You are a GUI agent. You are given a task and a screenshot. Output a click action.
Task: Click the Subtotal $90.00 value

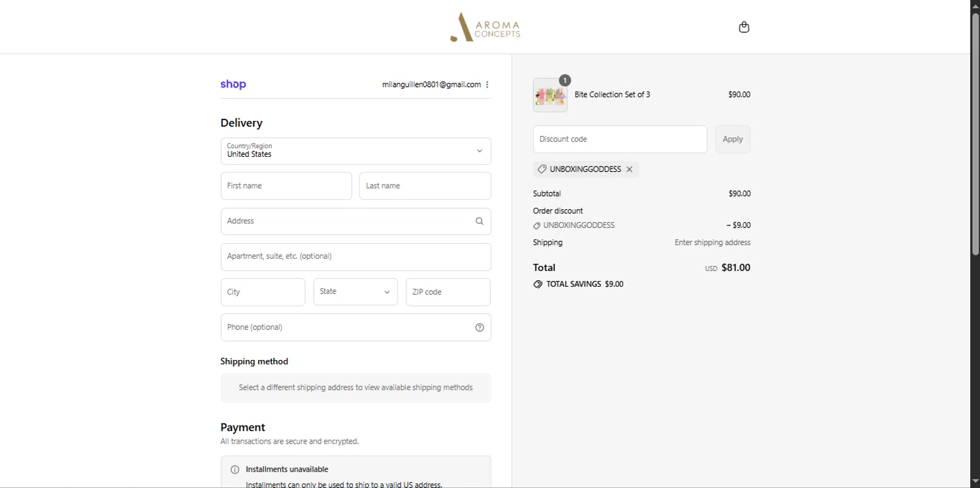coord(740,194)
